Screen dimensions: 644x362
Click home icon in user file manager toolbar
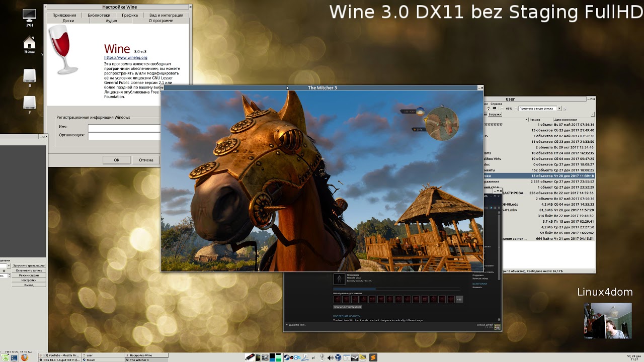click(x=489, y=109)
